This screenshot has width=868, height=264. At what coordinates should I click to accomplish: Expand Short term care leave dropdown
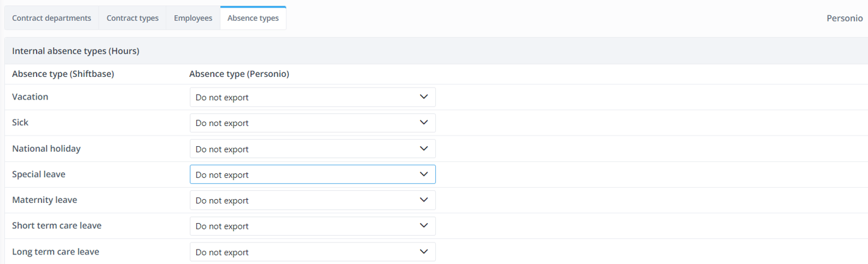pos(312,226)
